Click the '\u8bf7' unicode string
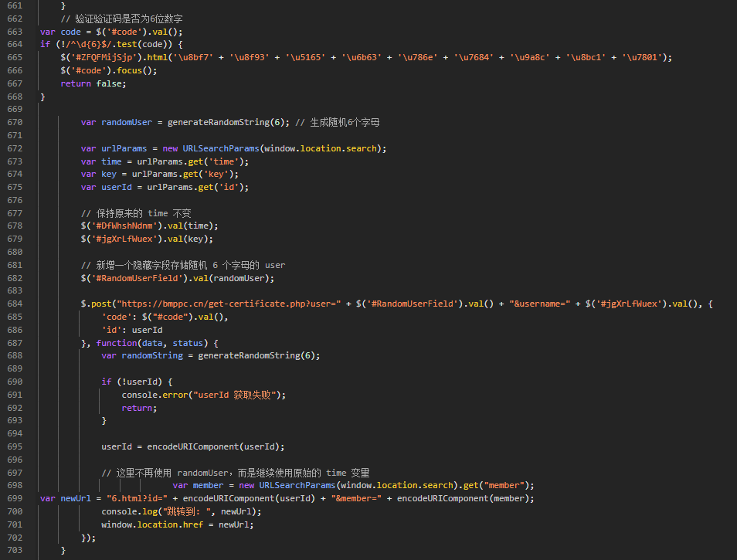Viewport: 737px width, 560px height. tap(193, 57)
